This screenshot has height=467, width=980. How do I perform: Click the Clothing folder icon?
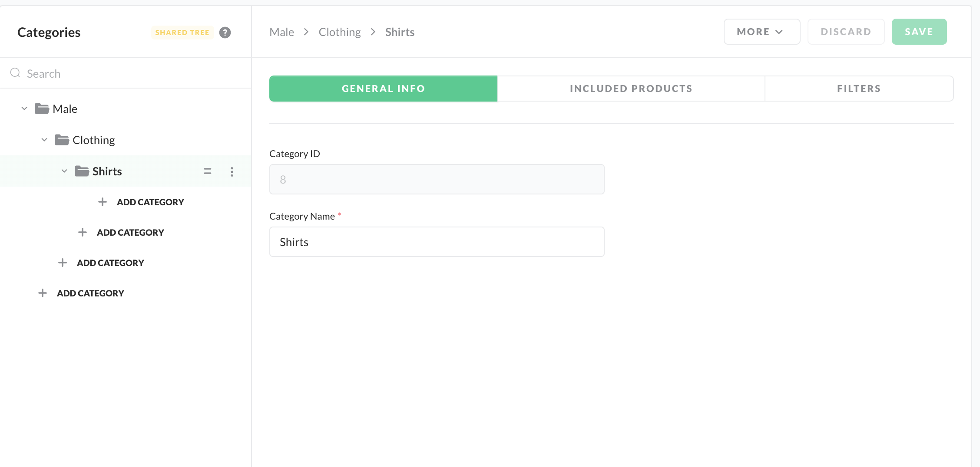[62, 140]
